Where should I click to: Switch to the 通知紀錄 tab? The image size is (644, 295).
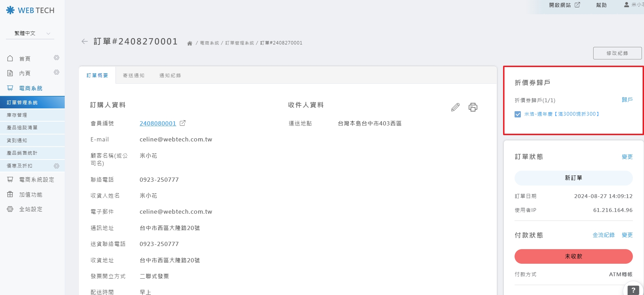coord(170,75)
